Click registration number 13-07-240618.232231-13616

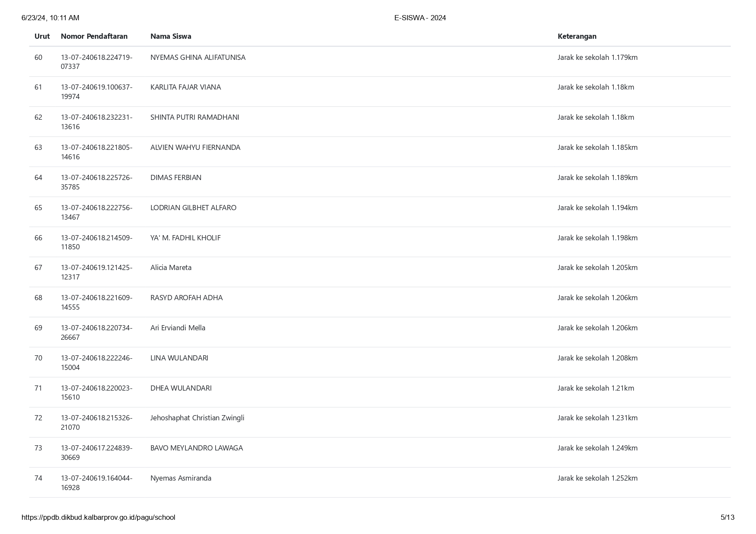pos(97,122)
